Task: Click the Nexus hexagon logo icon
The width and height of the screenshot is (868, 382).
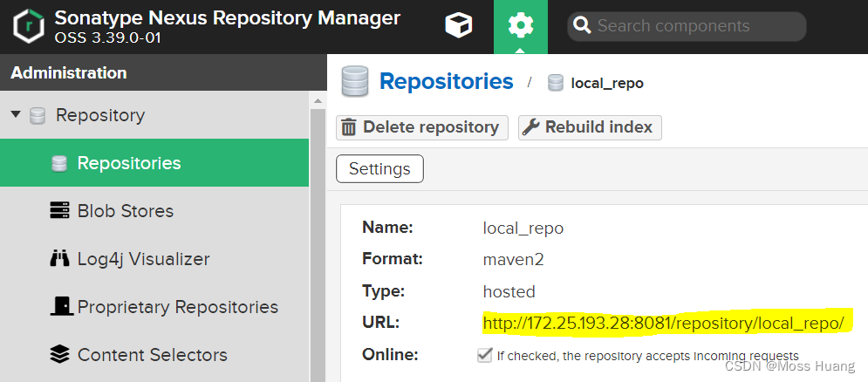Action: (x=28, y=26)
